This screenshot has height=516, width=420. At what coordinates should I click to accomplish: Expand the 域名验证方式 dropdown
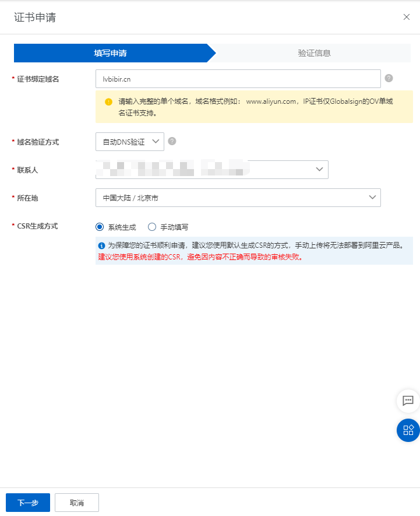click(130, 141)
